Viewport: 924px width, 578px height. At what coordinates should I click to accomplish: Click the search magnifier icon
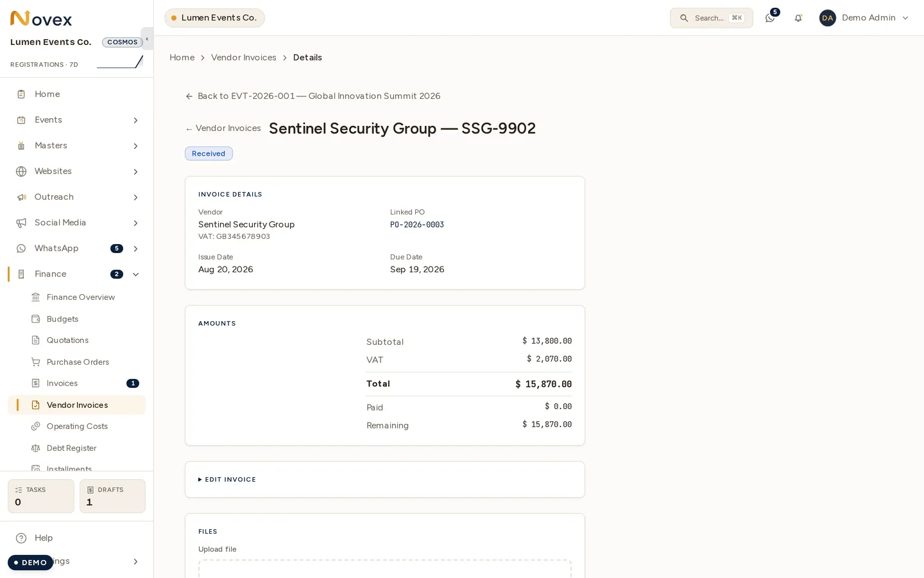(x=684, y=18)
